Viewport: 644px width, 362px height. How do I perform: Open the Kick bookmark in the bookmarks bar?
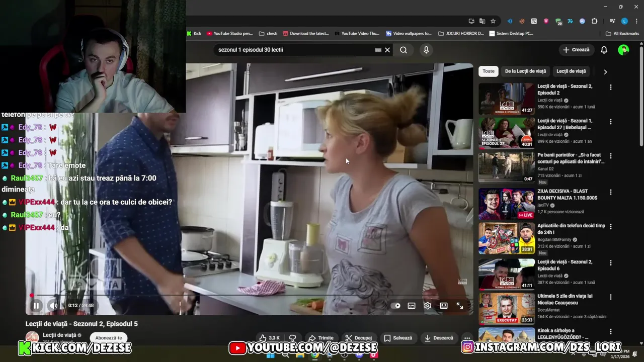coord(194,34)
